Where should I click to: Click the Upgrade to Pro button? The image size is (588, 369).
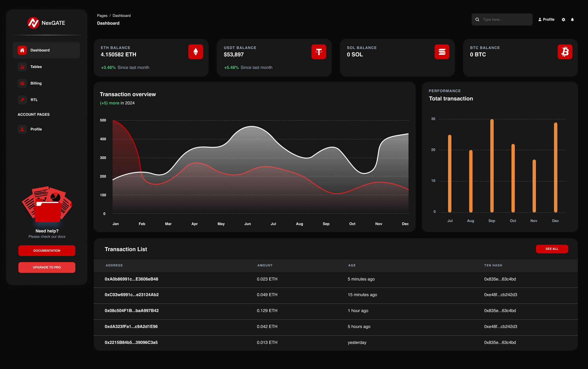(x=47, y=267)
